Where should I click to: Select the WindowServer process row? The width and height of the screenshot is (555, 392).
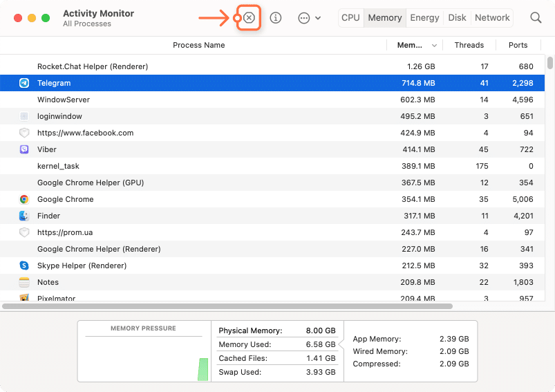point(272,100)
